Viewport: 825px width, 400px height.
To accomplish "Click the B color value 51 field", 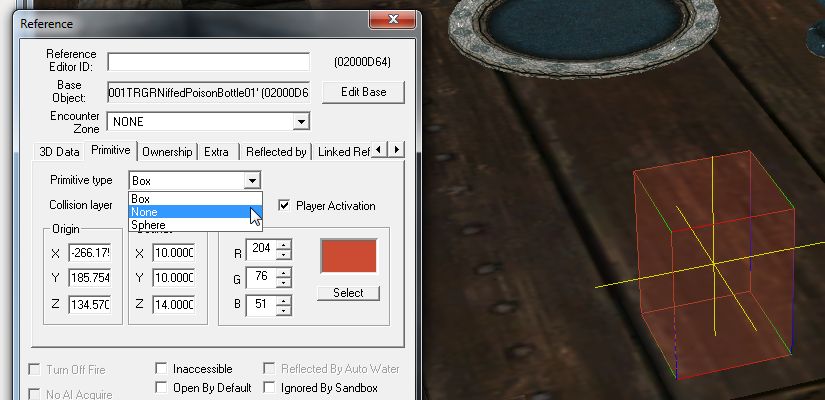I will click(260, 305).
